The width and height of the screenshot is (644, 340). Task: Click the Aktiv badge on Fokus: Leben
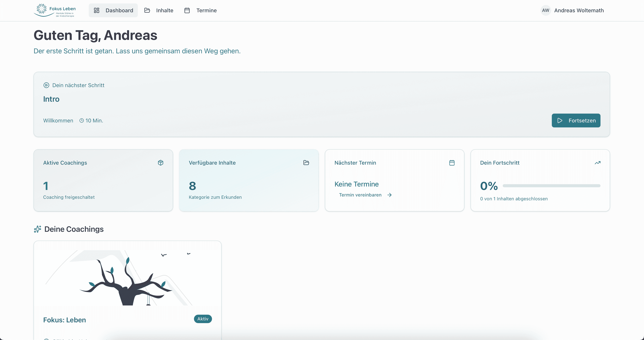[x=203, y=319]
